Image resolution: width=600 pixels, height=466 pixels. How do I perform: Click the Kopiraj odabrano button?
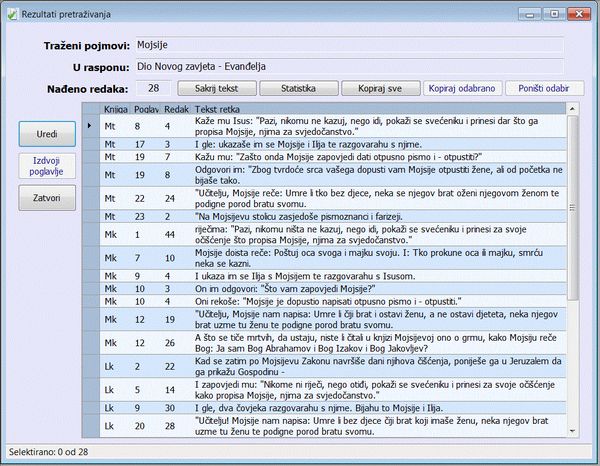point(461,89)
